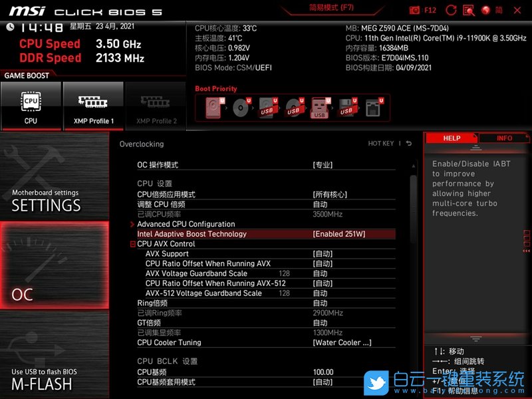Enable the XMP Profile 1 tile
532x399 pixels.
[93, 105]
